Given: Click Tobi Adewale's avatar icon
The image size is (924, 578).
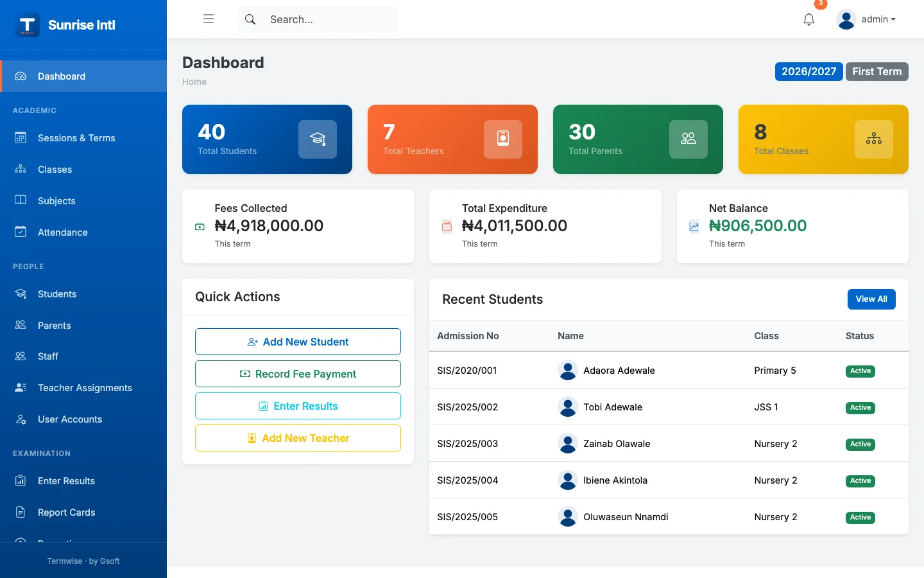Looking at the screenshot, I should [x=568, y=407].
